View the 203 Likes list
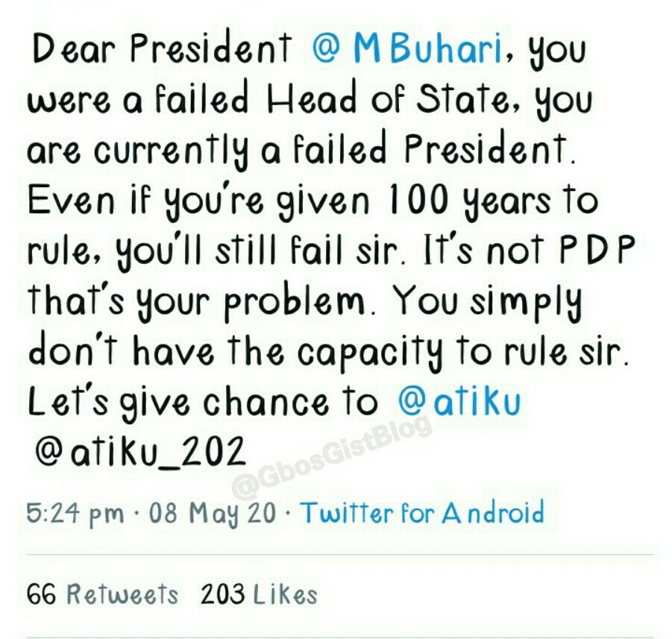The width and height of the screenshot is (672, 639). tap(258, 594)
